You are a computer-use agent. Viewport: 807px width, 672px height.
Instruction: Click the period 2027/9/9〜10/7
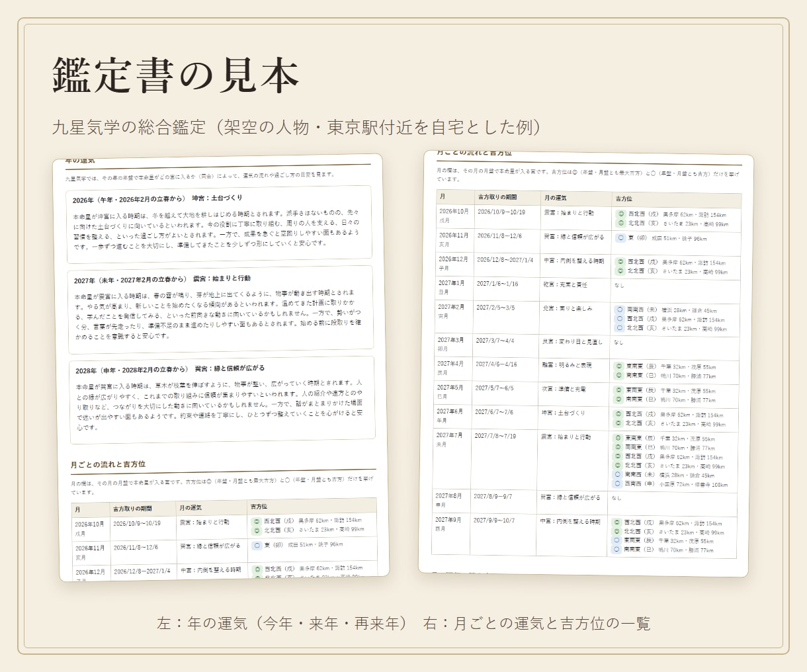(x=494, y=521)
